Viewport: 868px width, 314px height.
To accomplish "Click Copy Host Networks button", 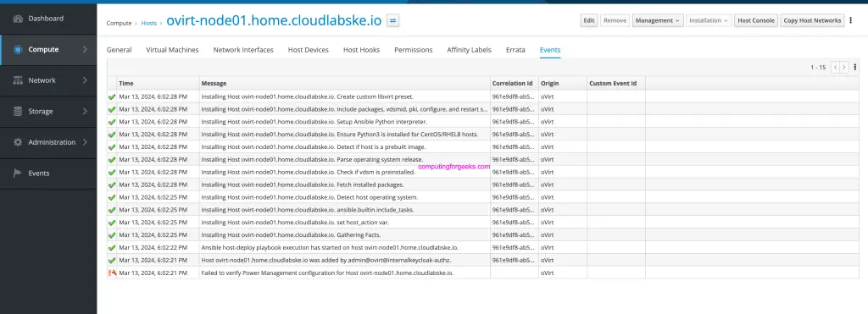I will [x=812, y=20].
